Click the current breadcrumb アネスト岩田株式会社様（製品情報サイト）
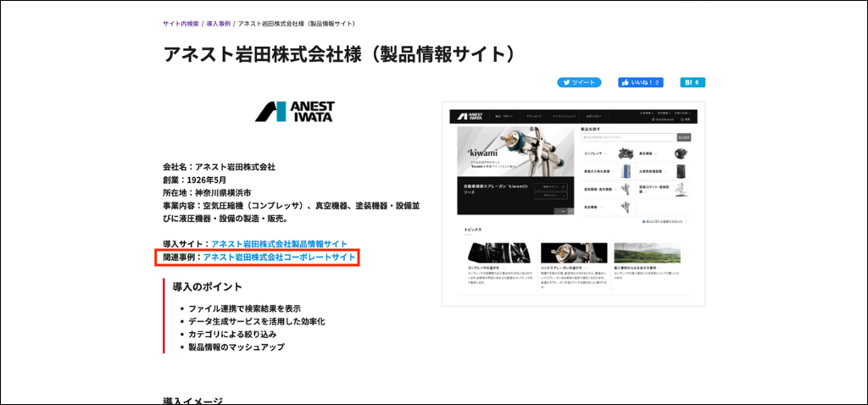The image size is (868, 405). point(298,24)
